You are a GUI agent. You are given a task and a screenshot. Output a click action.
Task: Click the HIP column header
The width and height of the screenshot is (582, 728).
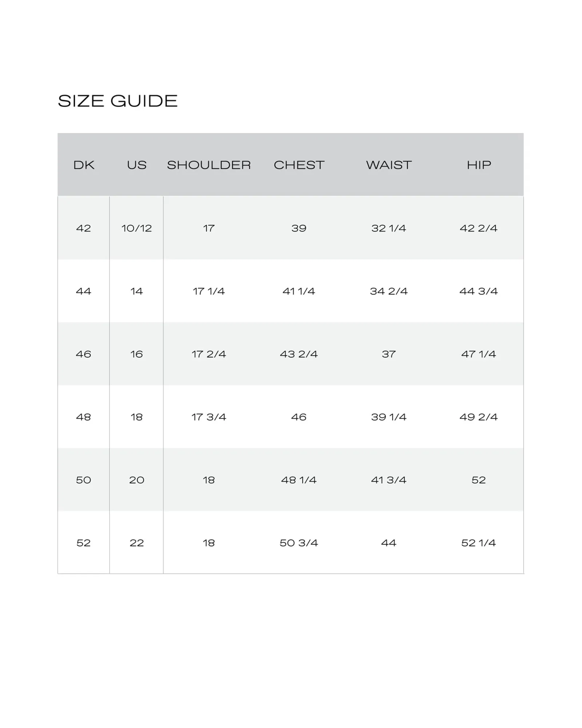click(x=479, y=165)
